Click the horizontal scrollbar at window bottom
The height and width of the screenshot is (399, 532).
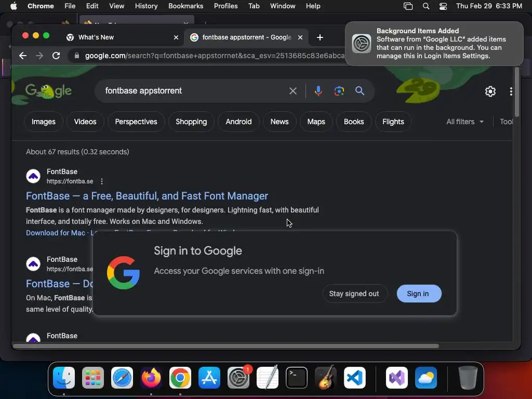tap(226, 346)
